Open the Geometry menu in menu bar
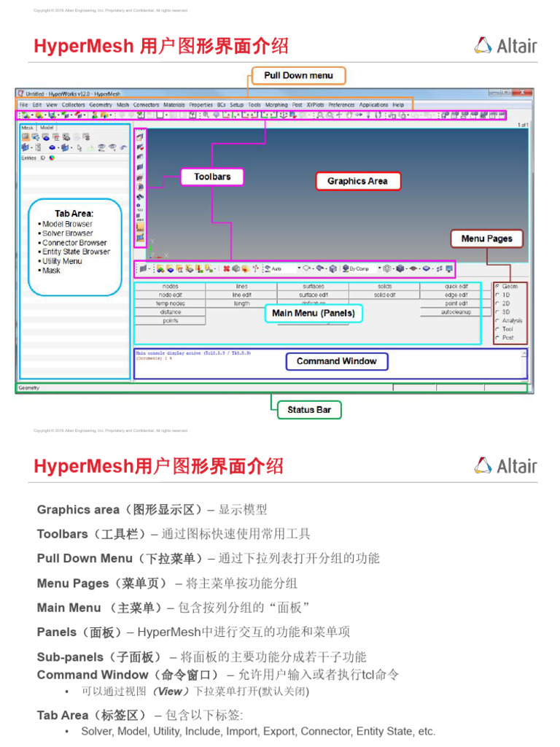This screenshot has width=560, height=747. click(x=101, y=105)
